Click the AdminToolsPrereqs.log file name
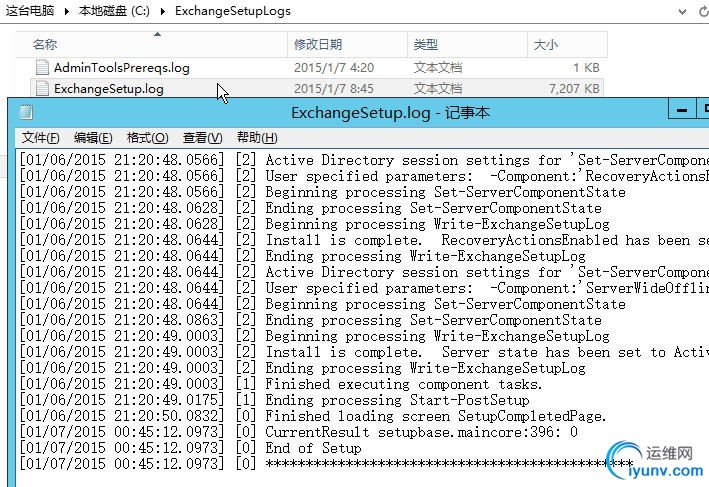The width and height of the screenshot is (709, 487). tap(122, 68)
